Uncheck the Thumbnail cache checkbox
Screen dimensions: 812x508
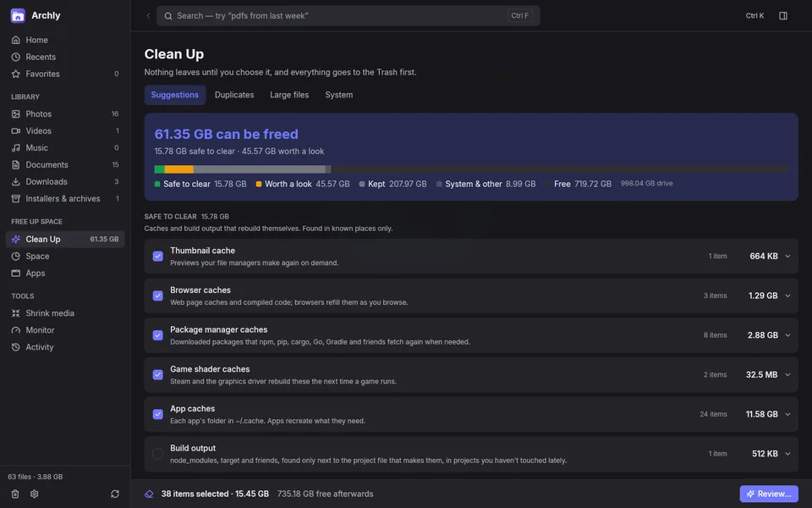[x=158, y=256]
